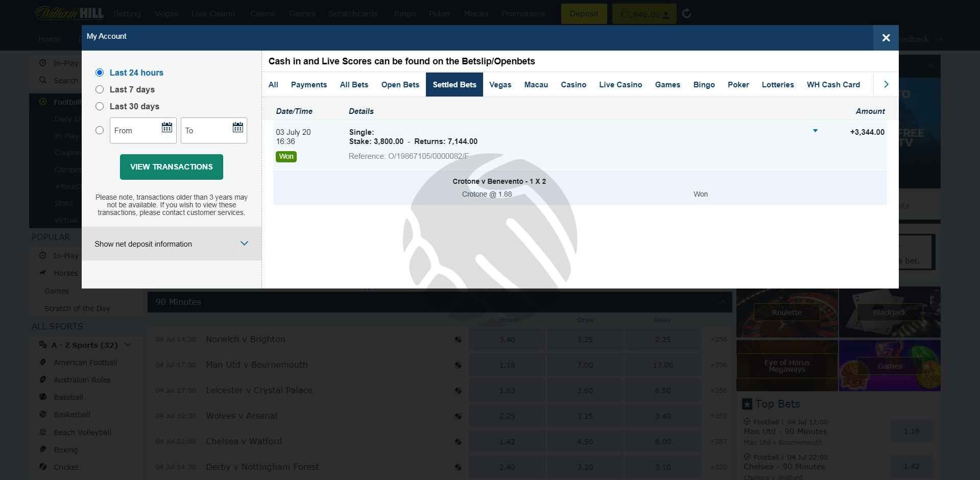The height and width of the screenshot is (480, 980).
Task: Select the Last 7 days option
Action: click(100, 89)
